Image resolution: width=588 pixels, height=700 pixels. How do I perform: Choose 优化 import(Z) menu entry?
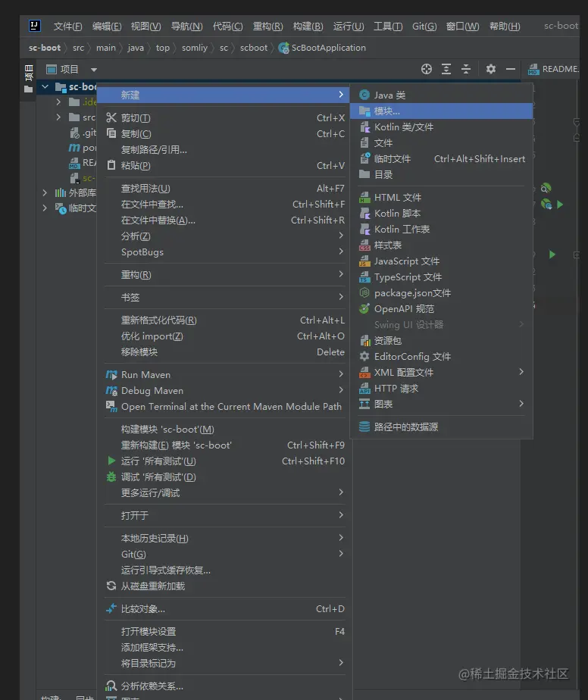pyautogui.click(x=225, y=336)
